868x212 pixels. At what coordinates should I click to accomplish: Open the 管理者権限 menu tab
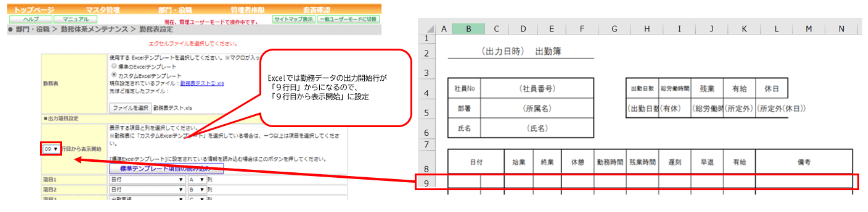pos(247,10)
